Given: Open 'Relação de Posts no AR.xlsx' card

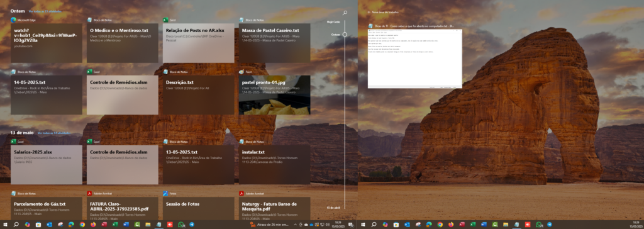Looking at the screenshot, I should (198, 43).
